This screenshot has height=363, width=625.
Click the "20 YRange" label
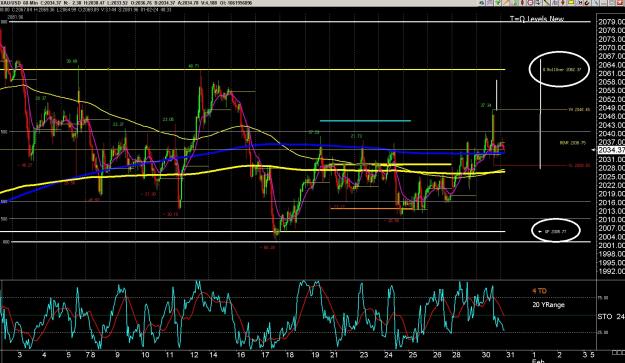(x=548, y=305)
